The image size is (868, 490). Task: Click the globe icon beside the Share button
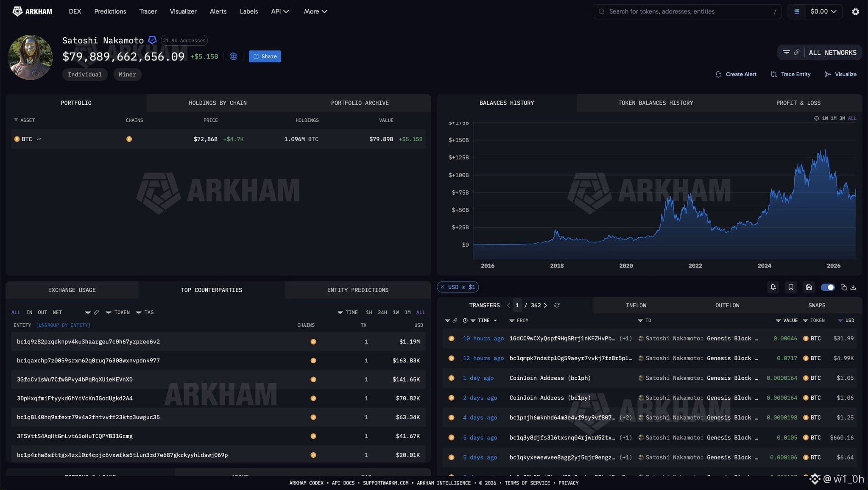233,56
